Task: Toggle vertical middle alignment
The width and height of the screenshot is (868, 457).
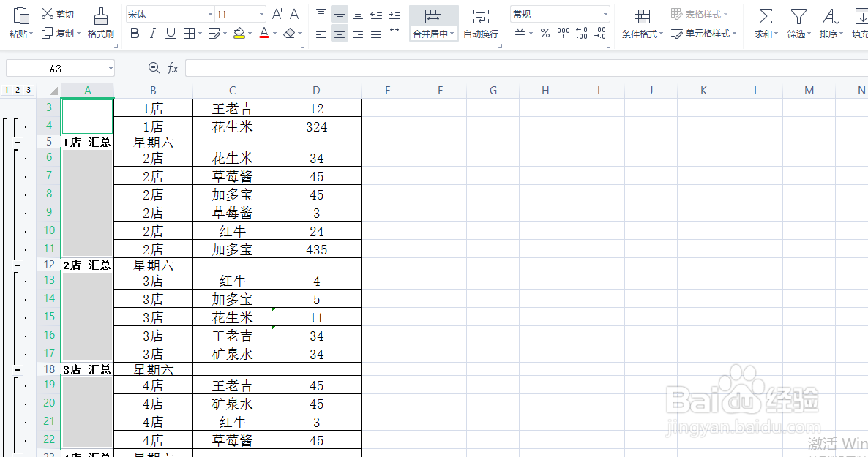Action: [340, 14]
